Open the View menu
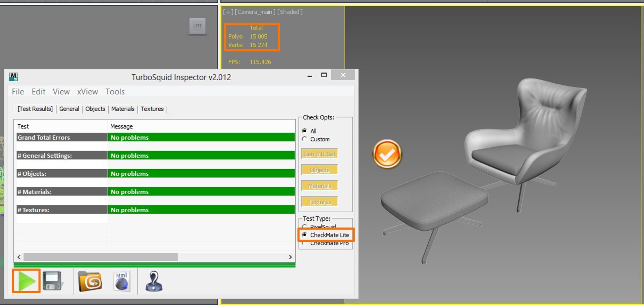Image resolution: width=644 pixels, height=305 pixels. [x=61, y=92]
